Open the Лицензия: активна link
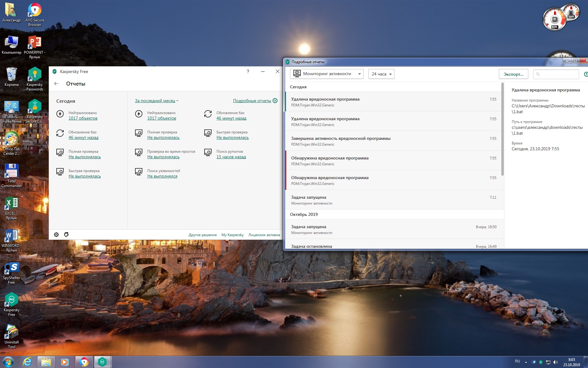The width and height of the screenshot is (588, 368). [264, 235]
